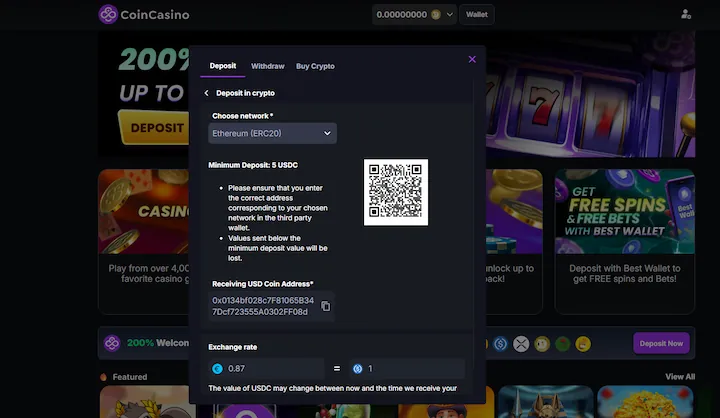720x418 pixels.
Task: Switch to the Withdraw tab
Action: point(268,66)
